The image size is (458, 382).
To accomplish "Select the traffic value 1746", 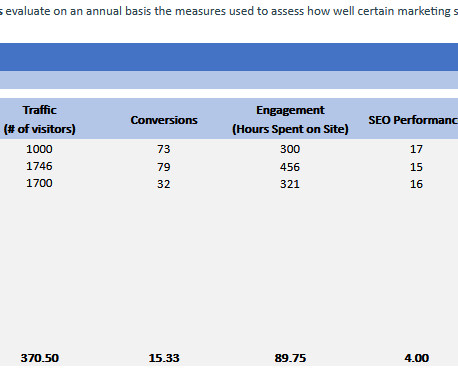I will pyautogui.click(x=39, y=166).
